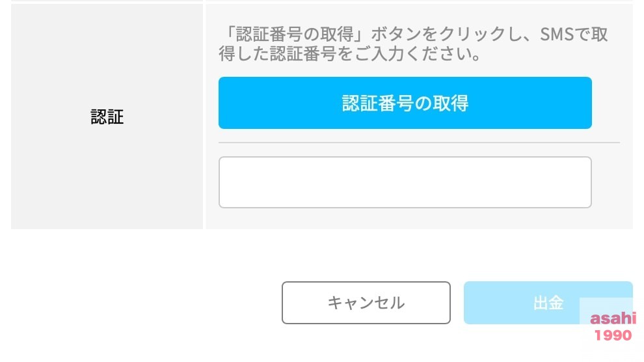This screenshot has height=362, width=644.
Task: Click the キャンセル text inside its button
Action: tap(366, 303)
